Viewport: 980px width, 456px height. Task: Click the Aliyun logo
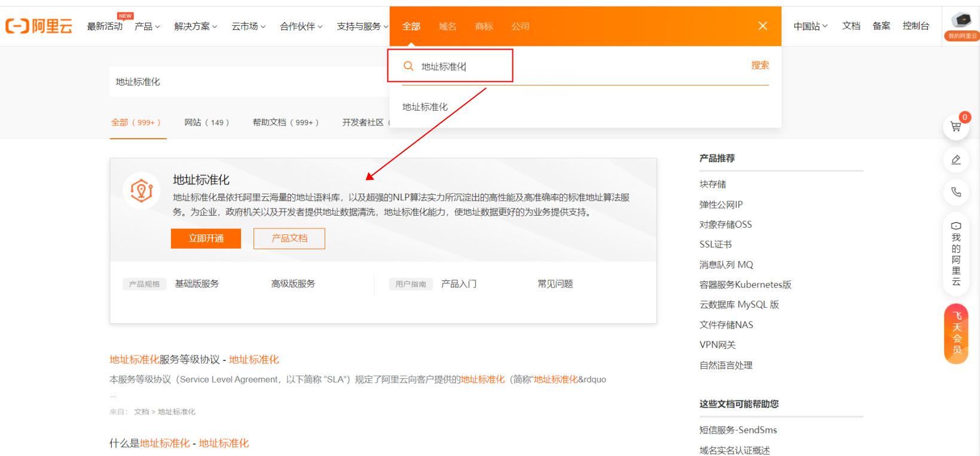[x=39, y=26]
